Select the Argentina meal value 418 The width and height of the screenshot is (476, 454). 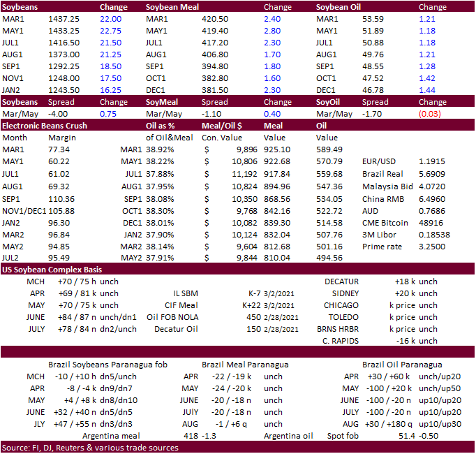191,436
